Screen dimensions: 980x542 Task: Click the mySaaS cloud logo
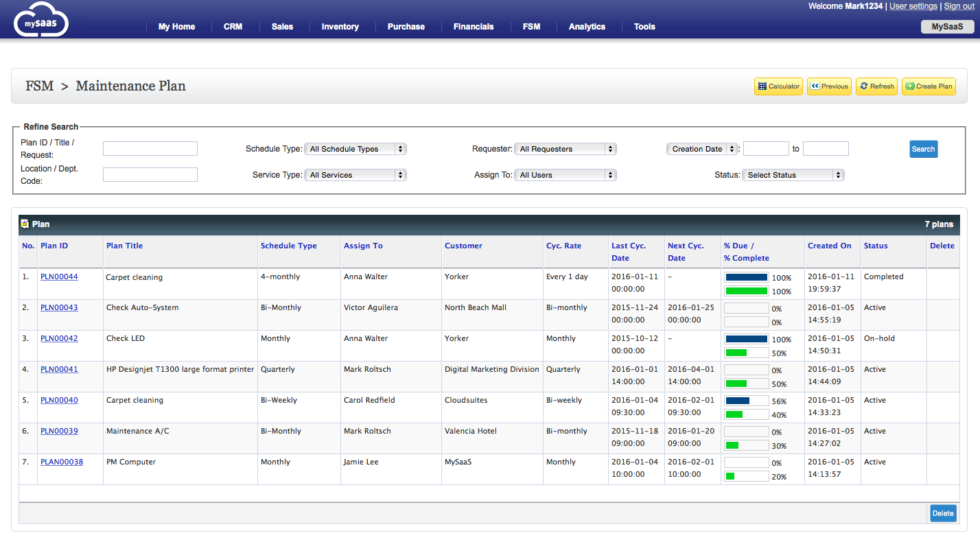pyautogui.click(x=41, y=20)
